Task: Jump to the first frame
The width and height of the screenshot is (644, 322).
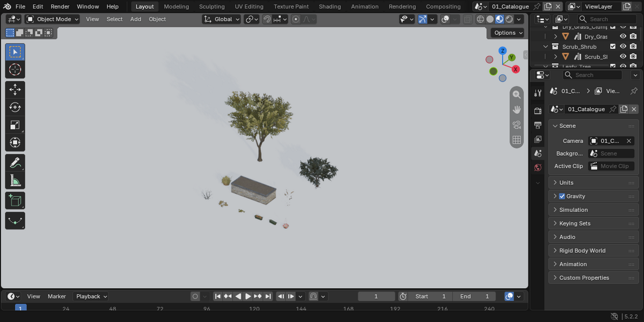Action: point(218,296)
